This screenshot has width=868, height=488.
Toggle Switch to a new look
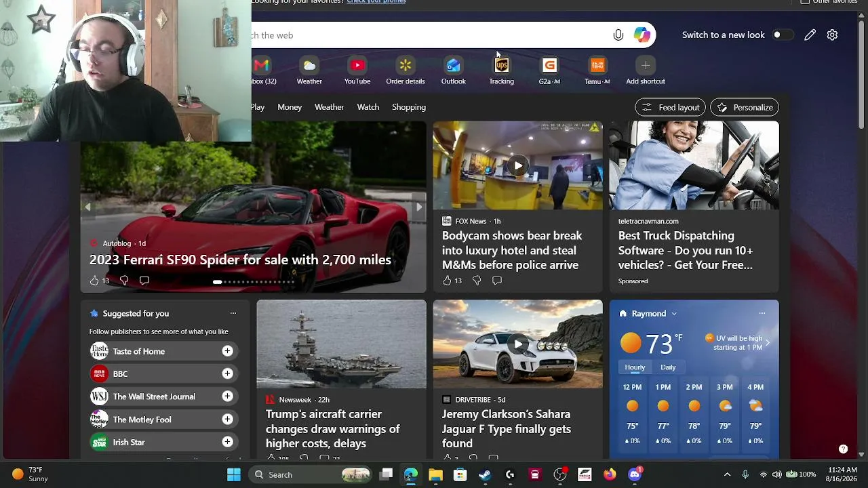click(782, 35)
